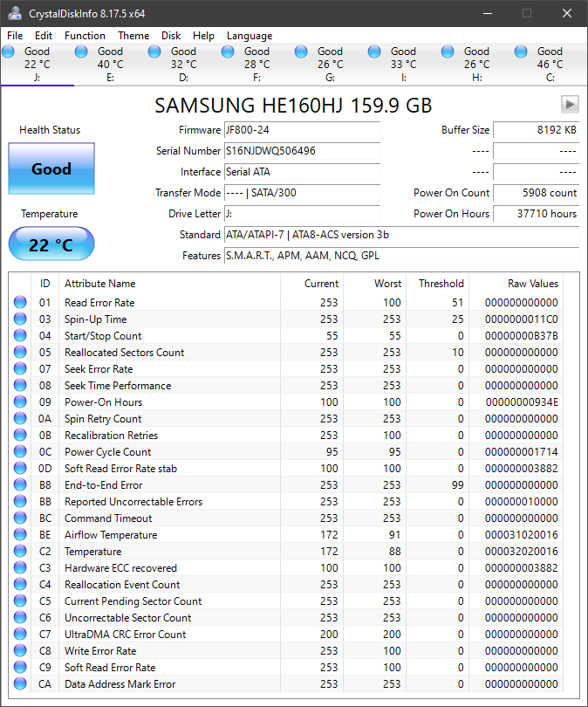
Task: Open the Help menu
Action: tap(203, 36)
